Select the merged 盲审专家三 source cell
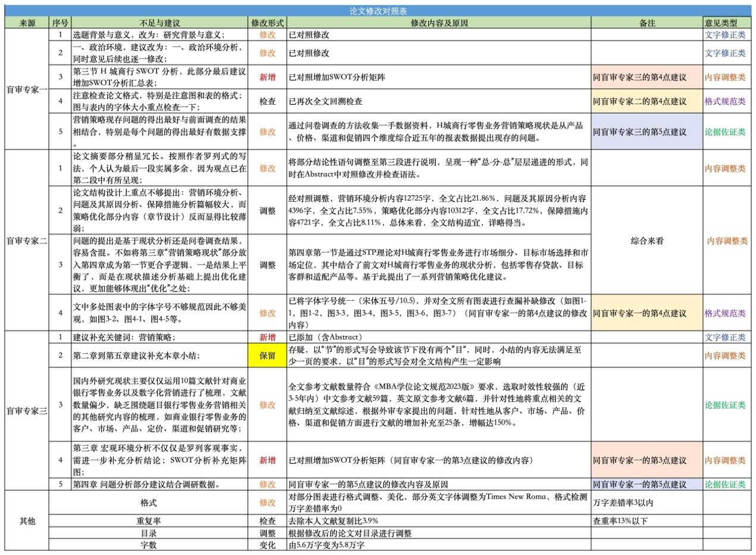The height and width of the screenshot is (555, 756). (x=27, y=411)
